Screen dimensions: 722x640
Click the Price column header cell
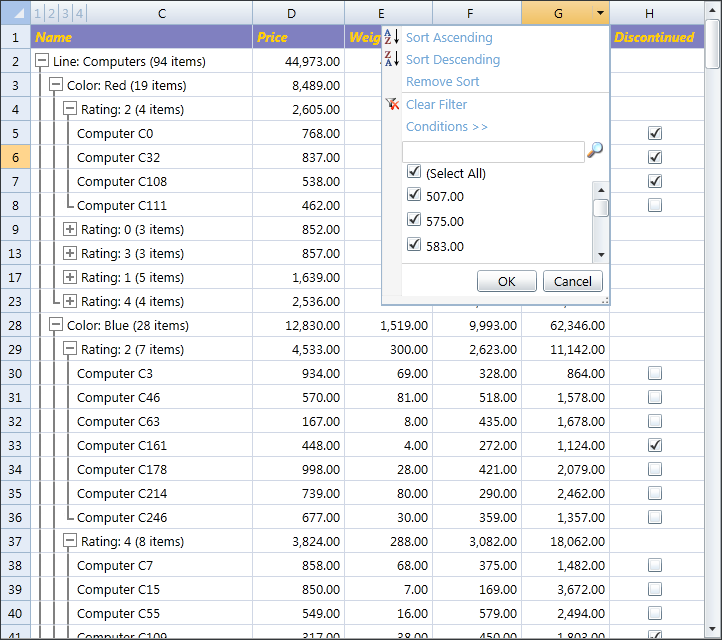298,37
